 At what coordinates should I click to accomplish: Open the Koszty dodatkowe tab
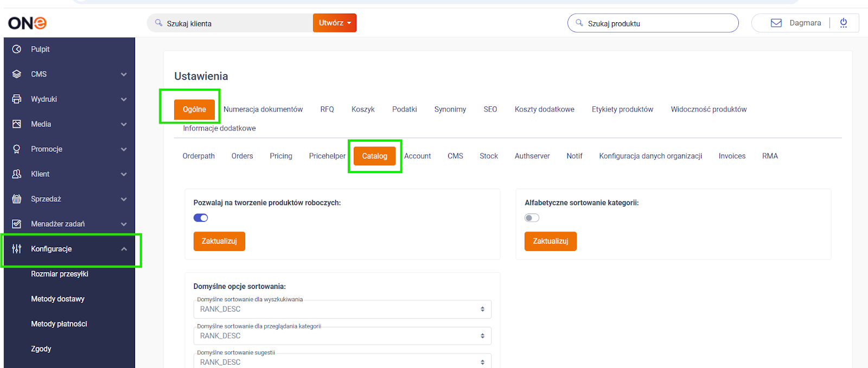pyautogui.click(x=545, y=109)
